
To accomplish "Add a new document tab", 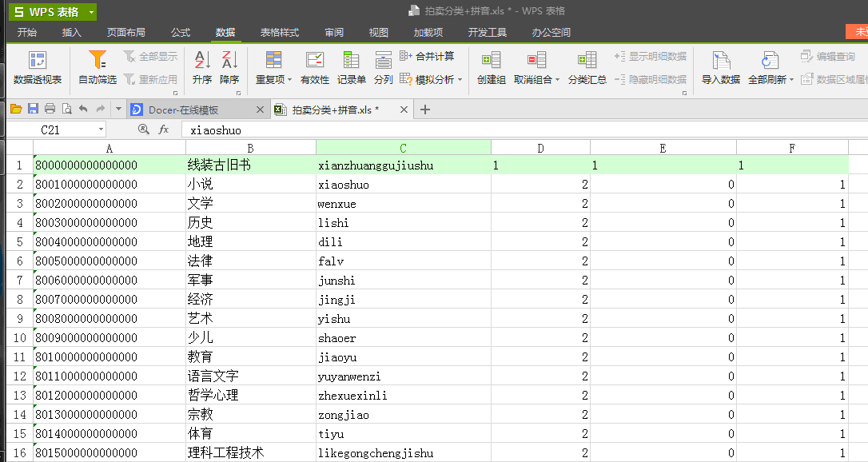I will [425, 110].
